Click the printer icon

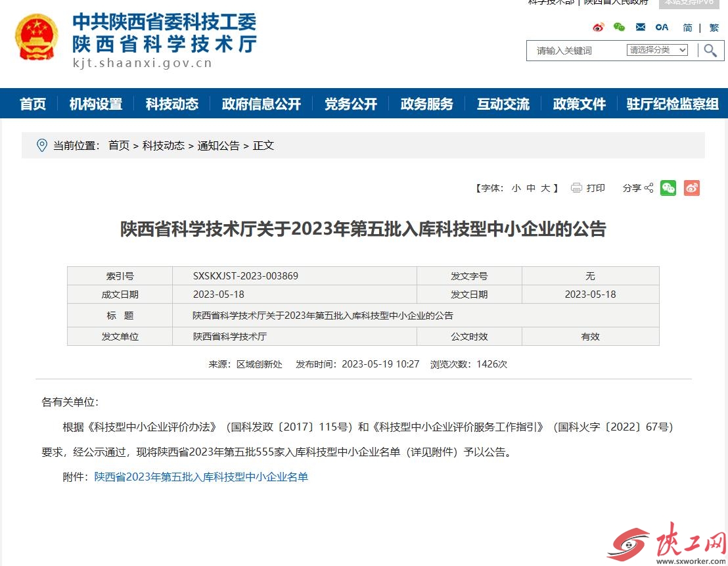pyautogui.click(x=576, y=188)
